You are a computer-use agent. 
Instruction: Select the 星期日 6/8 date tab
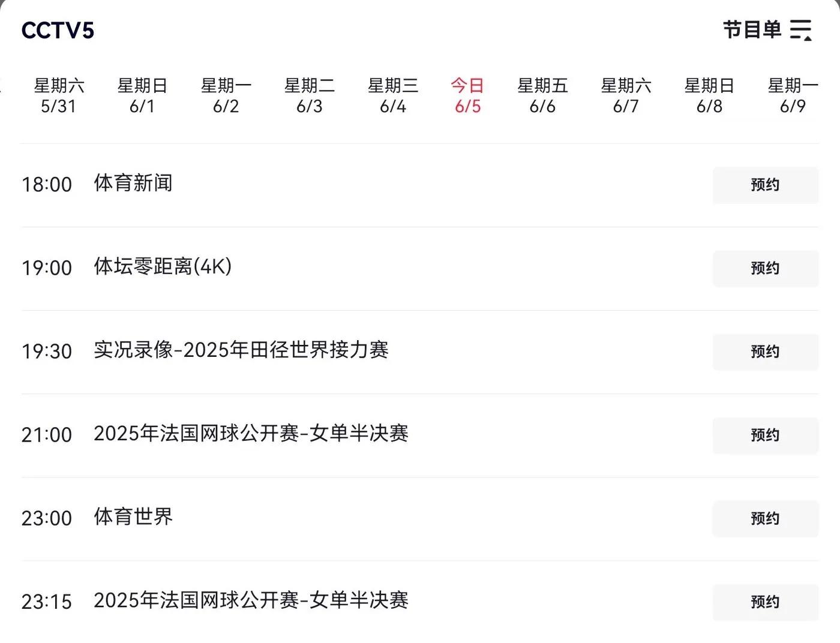[709, 96]
